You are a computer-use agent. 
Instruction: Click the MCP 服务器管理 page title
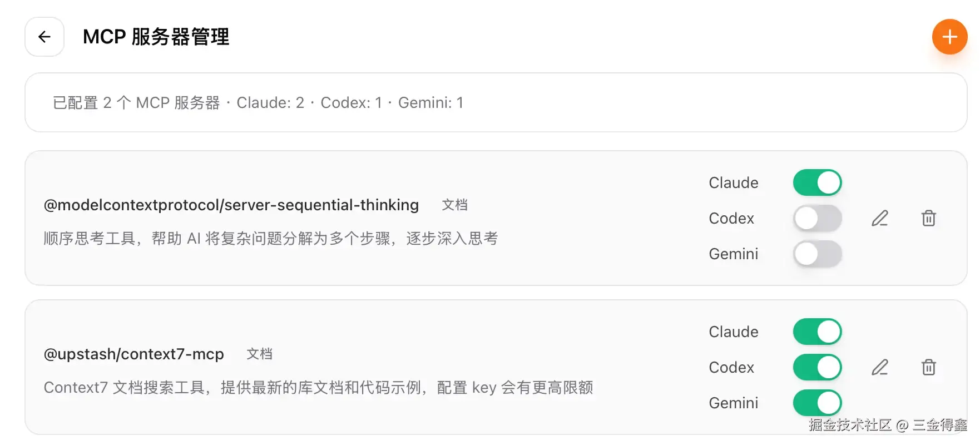coord(156,37)
